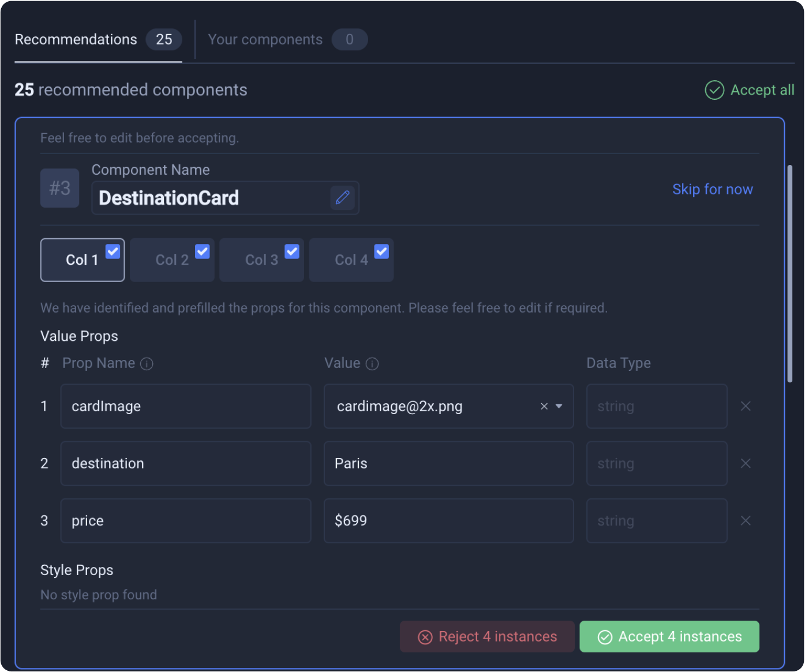The height and width of the screenshot is (672, 805).
Task: Open the Data Type field for cardImage
Action: click(x=656, y=406)
